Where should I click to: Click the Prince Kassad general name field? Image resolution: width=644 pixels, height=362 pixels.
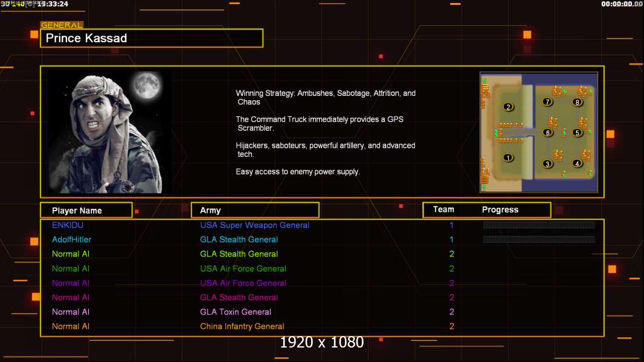pyautogui.click(x=152, y=38)
